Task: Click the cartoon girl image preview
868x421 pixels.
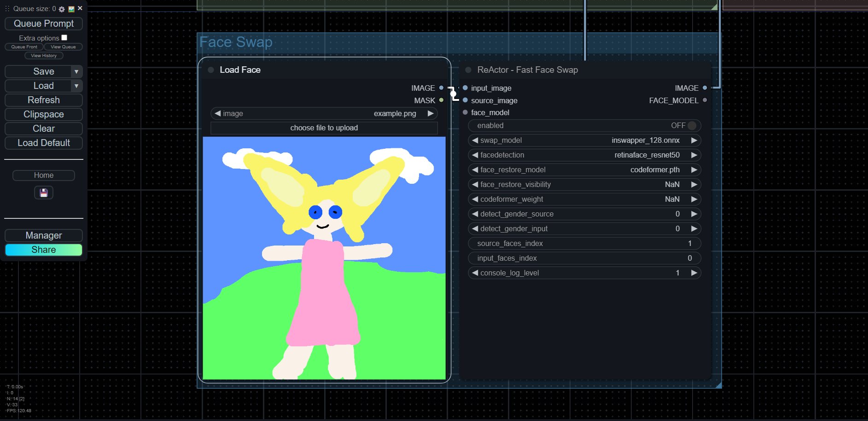Action: point(324,258)
